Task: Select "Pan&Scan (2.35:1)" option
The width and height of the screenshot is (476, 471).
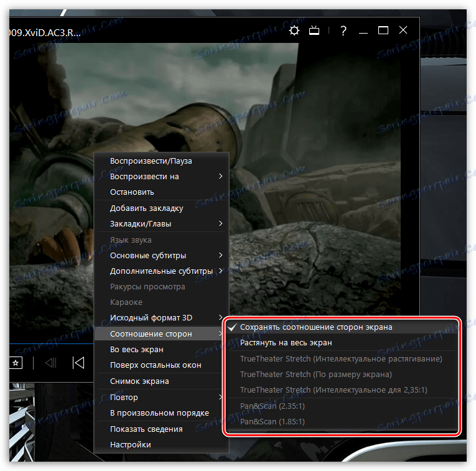Action: 342,406
